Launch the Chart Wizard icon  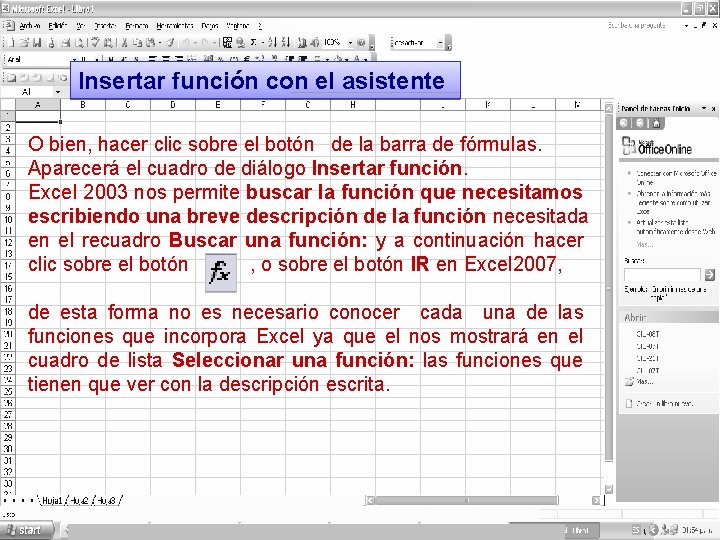302,43
